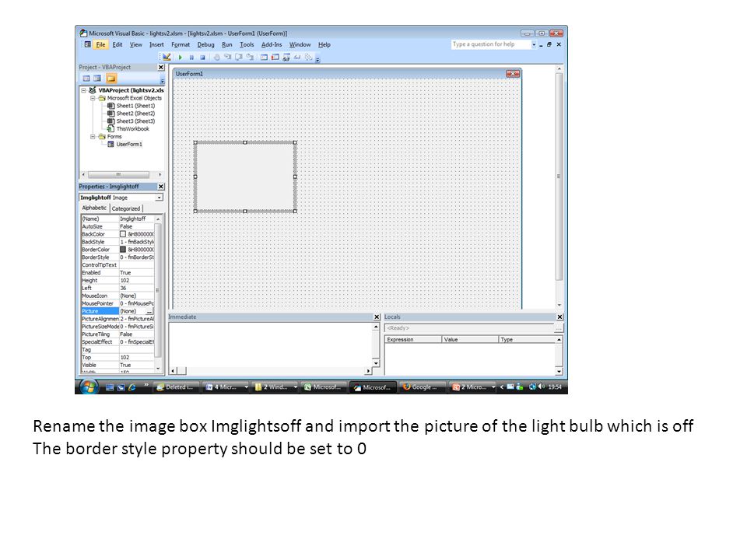The image size is (747, 560).
Task: Open the Tools menu
Action: [247, 45]
